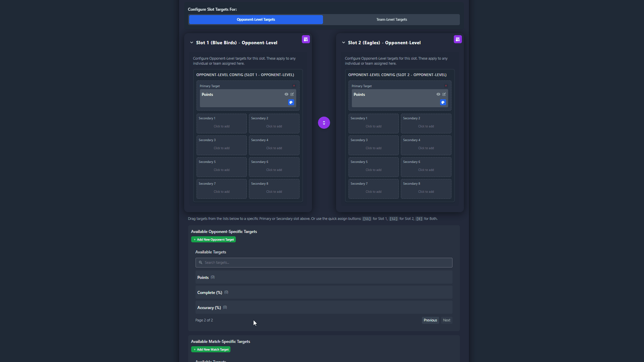The image size is (644, 362).
Task: Add target to Slot 2 Secondary 8
Action: [x=426, y=189]
